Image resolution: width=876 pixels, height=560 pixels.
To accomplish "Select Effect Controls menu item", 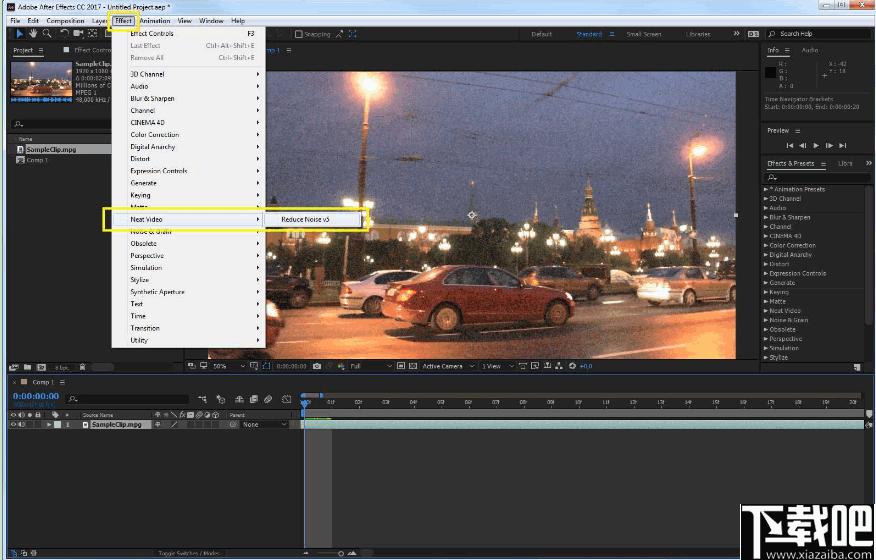I will [188, 34].
